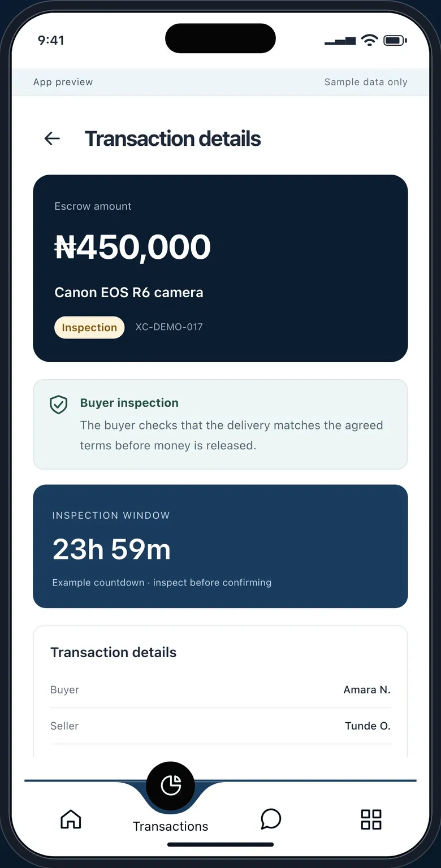Tap the XC-DEMO-017 reference code

[169, 327]
